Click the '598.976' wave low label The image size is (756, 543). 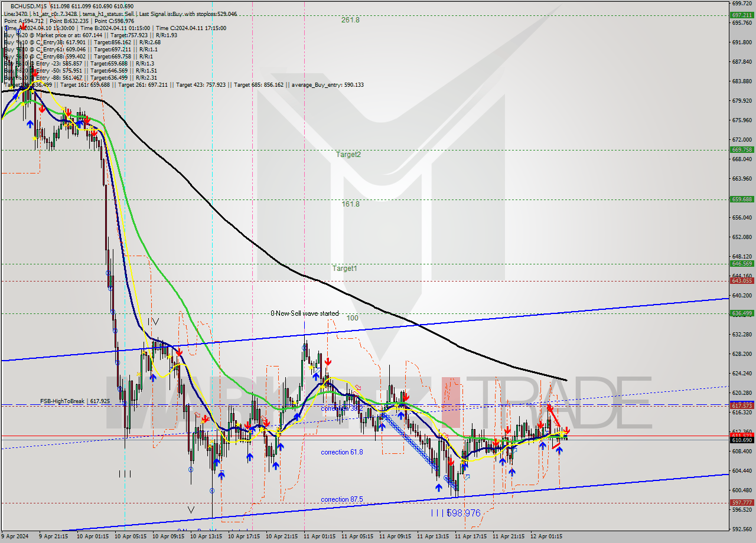point(464,513)
